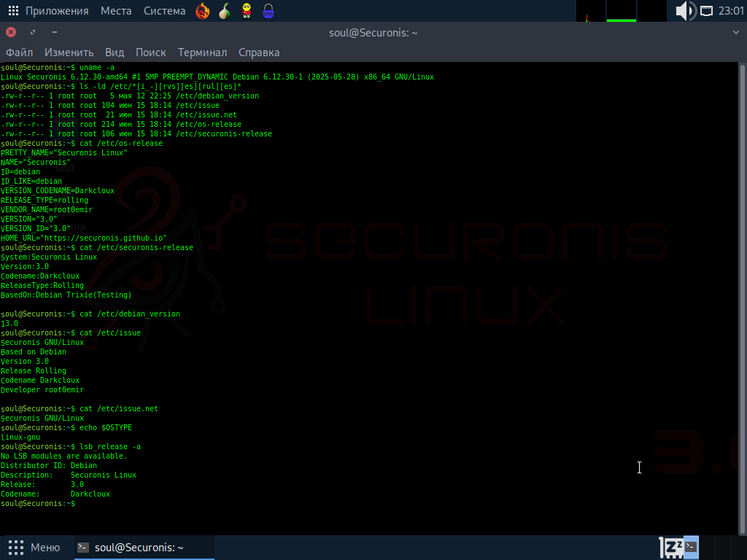Click the workspace switcher terminal thumbnail
Screen dimensions: 747x560
[x=691, y=547]
